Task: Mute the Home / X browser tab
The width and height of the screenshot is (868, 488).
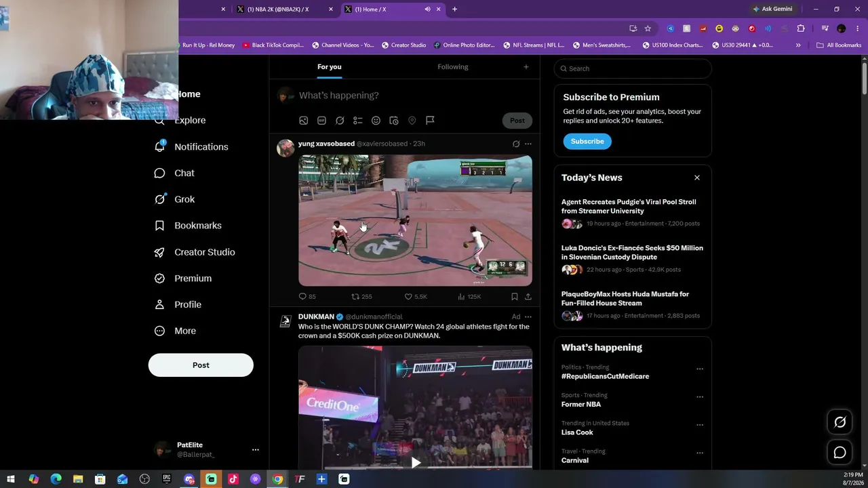Action: pos(427,9)
